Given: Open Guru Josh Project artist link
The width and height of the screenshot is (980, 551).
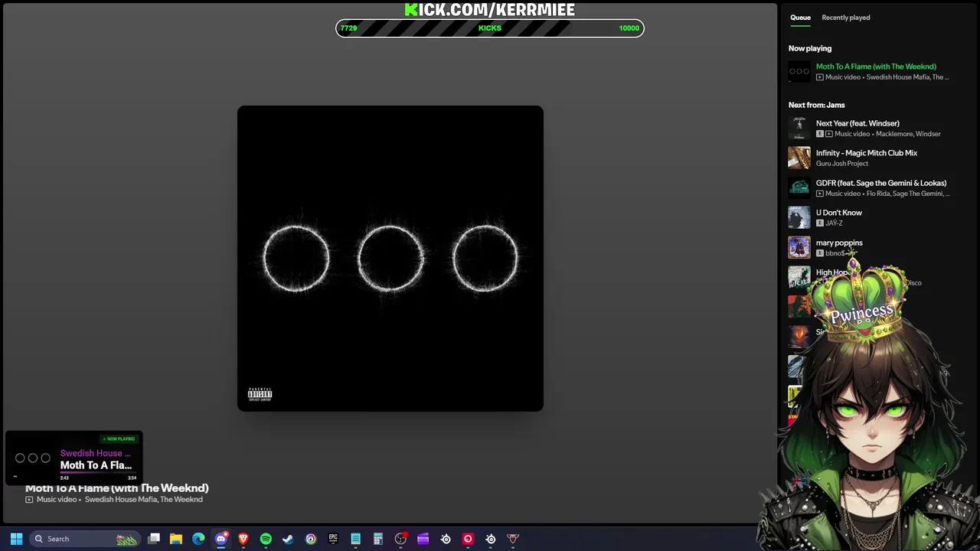Looking at the screenshot, I should (842, 164).
